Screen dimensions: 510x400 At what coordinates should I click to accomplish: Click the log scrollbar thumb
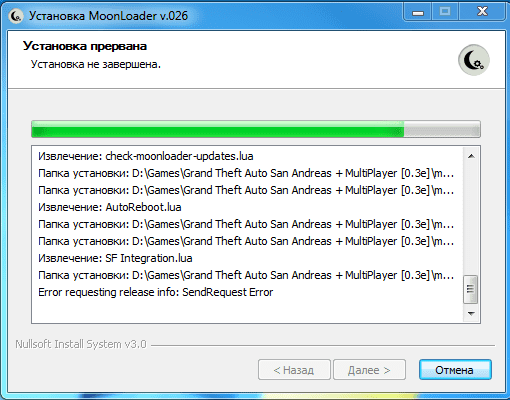pos(471,289)
